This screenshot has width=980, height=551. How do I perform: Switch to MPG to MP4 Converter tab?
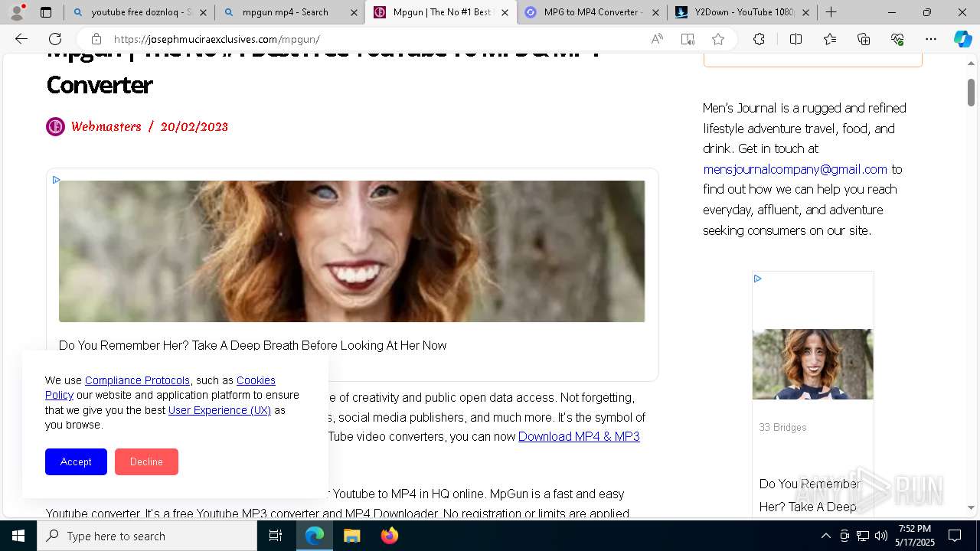pos(591,12)
